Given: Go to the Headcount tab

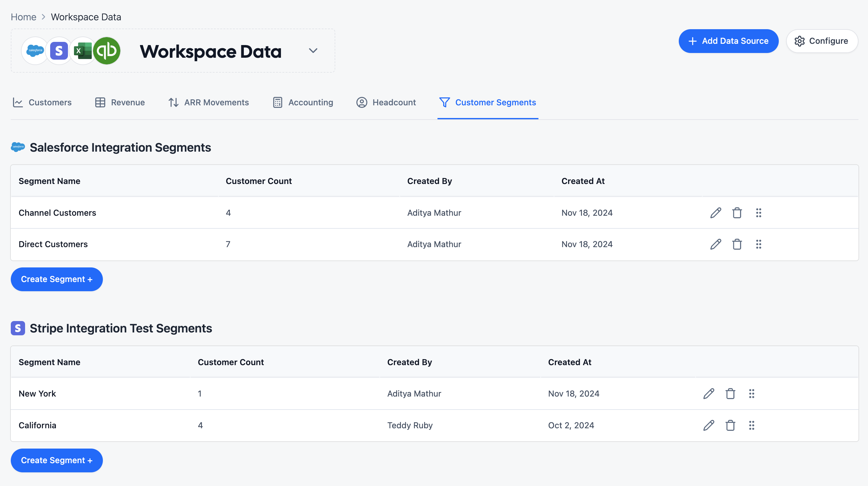Looking at the screenshot, I should tap(386, 102).
